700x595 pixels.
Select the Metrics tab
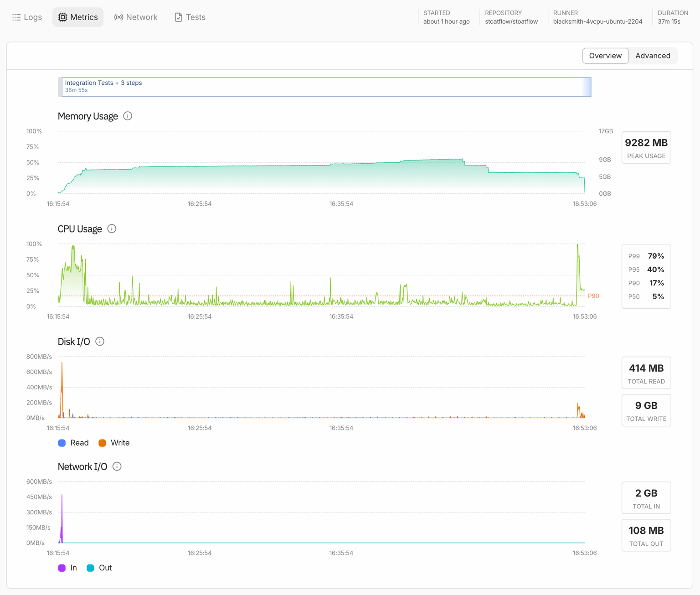(x=78, y=17)
